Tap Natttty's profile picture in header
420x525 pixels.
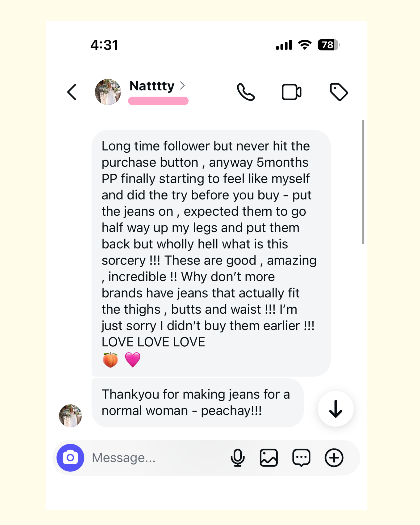click(x=108, y=92)
